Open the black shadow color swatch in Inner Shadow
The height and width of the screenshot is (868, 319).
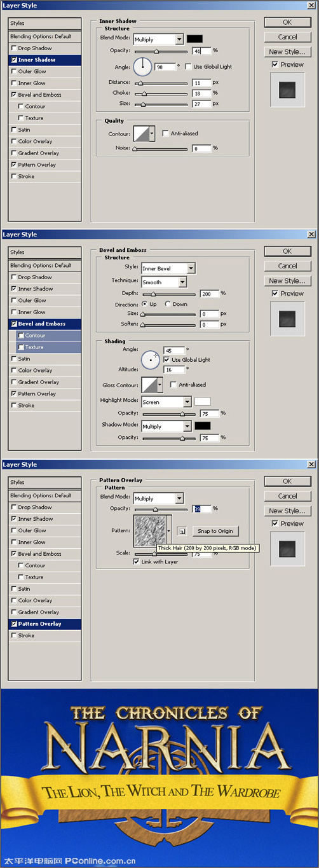194,39
